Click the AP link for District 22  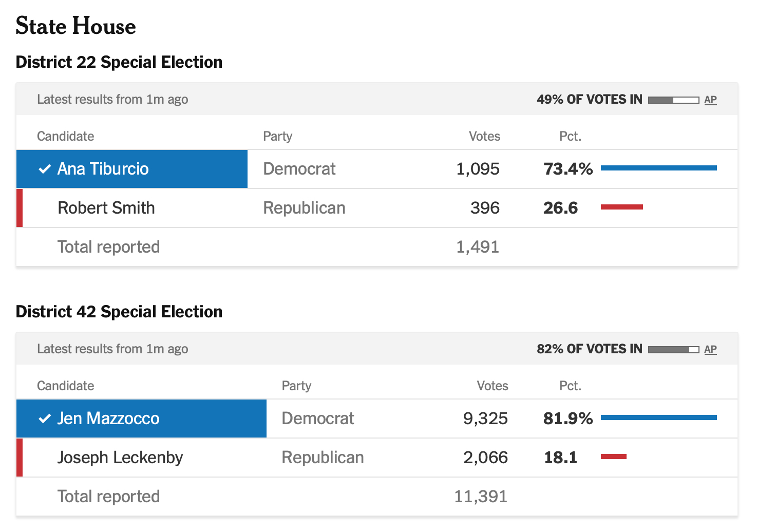[710, 100]
